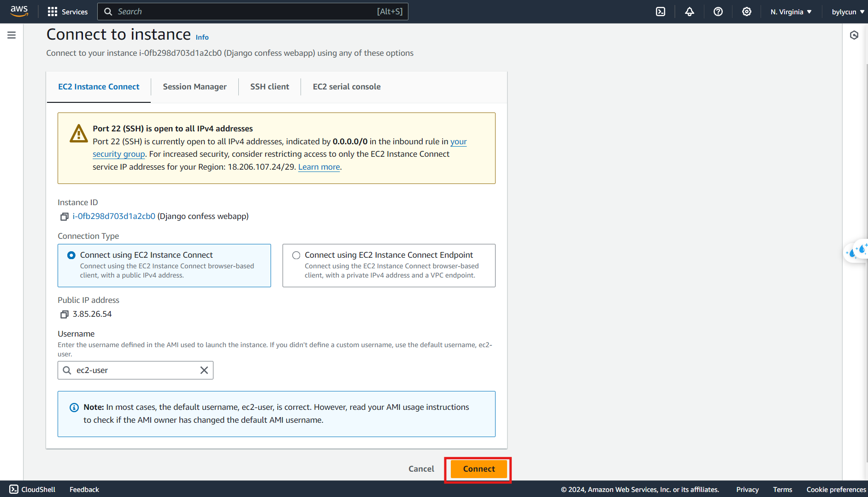Open the Services grid menu
This screenshot has height=497, width=868.
68,12
